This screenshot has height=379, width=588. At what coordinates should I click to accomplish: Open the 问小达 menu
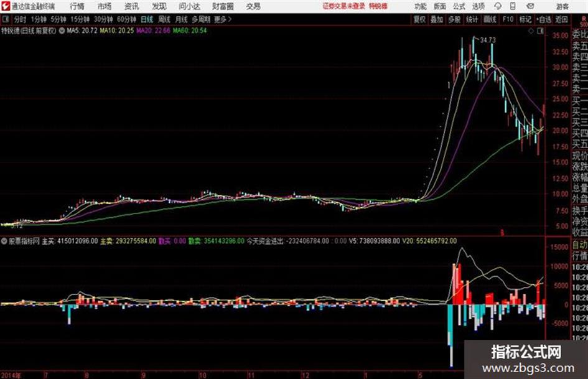click(189, 6)
